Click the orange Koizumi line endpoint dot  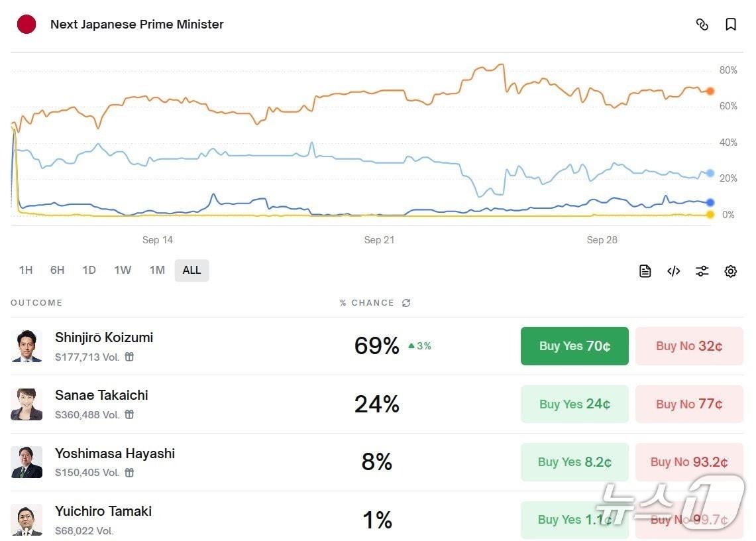pyautogui.click(x=710, y=91)
